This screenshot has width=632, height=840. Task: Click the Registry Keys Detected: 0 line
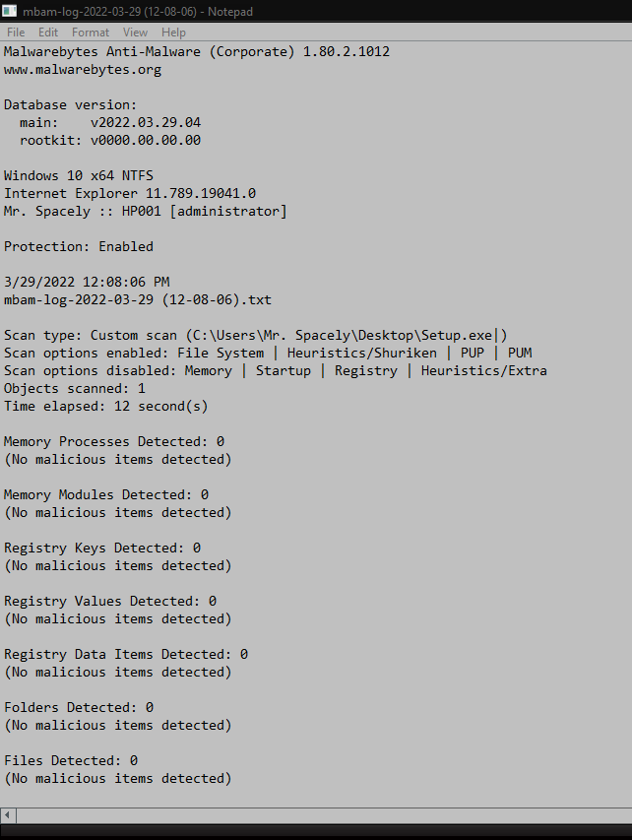click(x=102, y=549)
